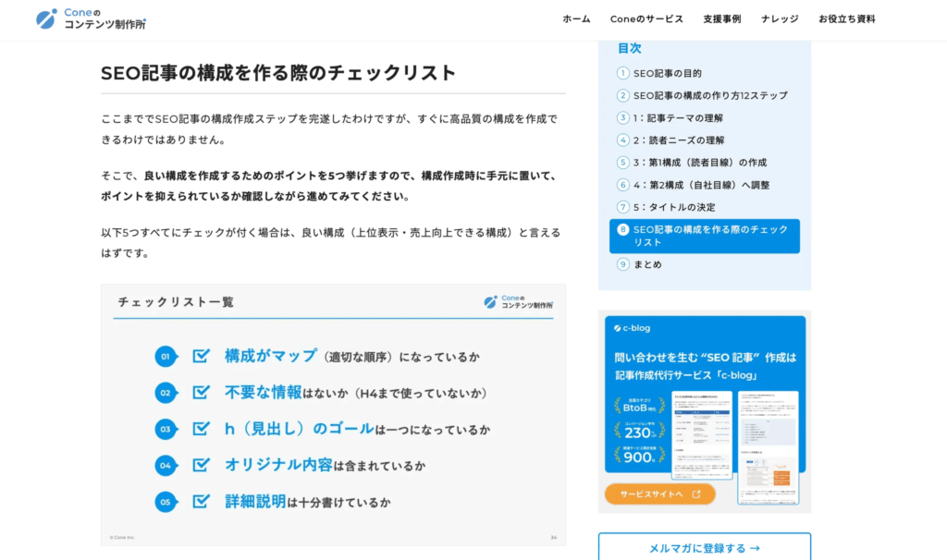Click checkmark beside 詳細説明 item

pos(201,501)
